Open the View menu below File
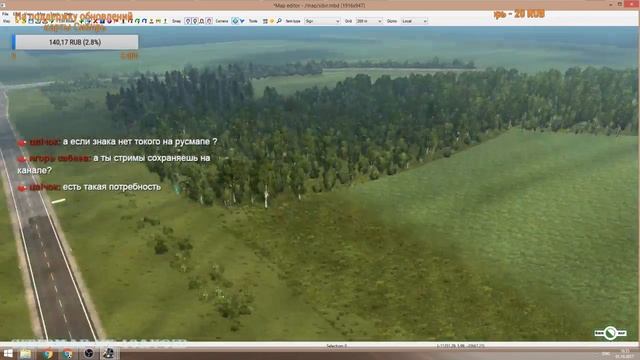This screenshot has height=360, width=640. pyautogui.click(x=6, y=21)
